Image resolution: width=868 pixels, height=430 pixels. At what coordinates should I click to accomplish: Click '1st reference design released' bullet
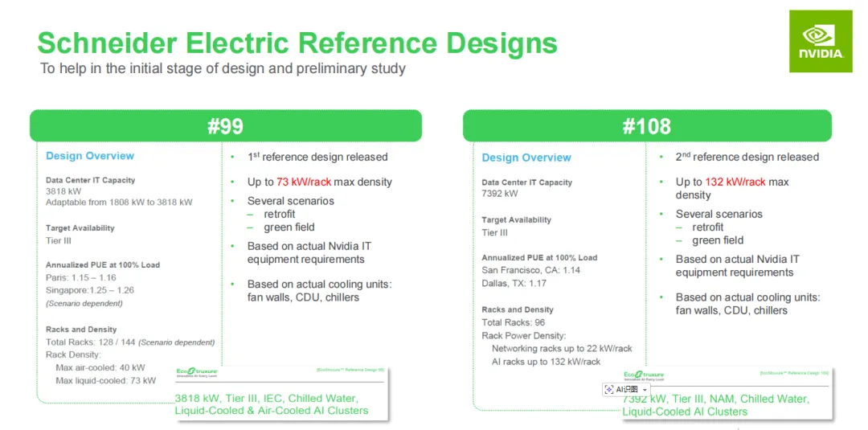317,157
